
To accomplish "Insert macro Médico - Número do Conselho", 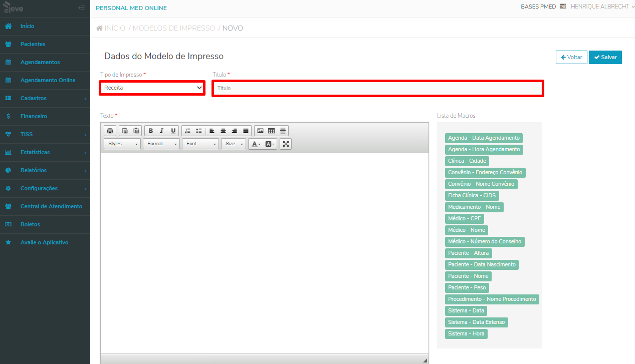I will tap(485, 241).
